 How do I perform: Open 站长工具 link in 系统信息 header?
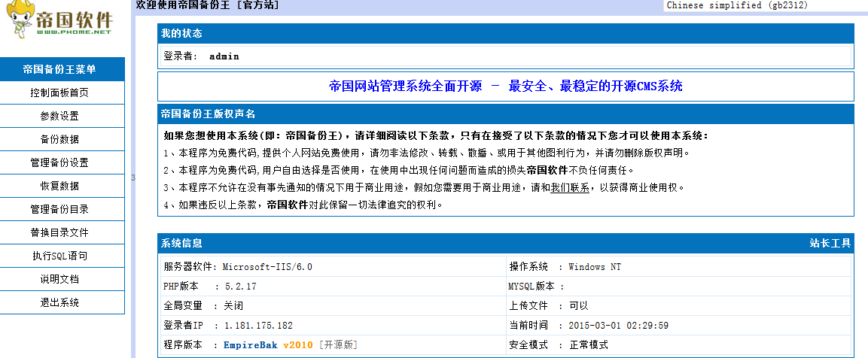830,243
